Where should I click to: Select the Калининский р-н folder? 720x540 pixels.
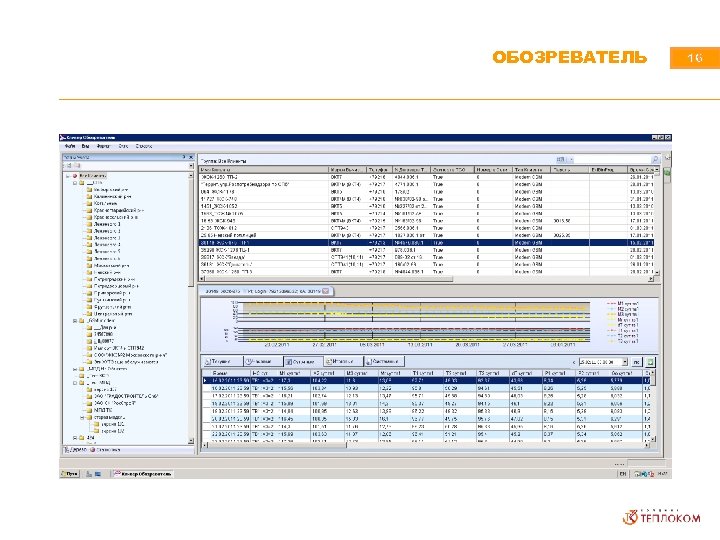click(x=112, y=197)
